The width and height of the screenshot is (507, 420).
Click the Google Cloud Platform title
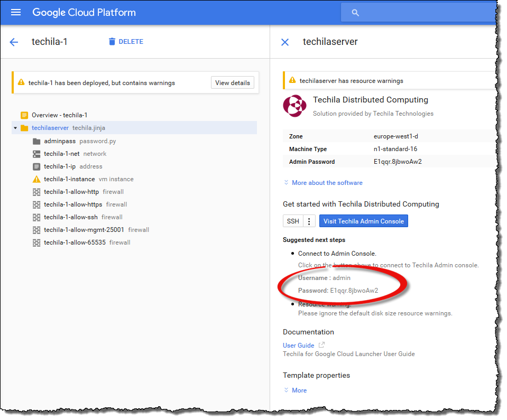click(x=84, y=12)
